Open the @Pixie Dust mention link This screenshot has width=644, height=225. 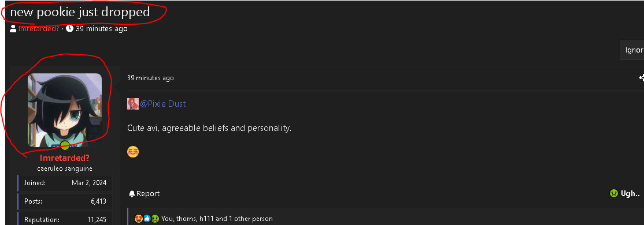(x=163, y=104)
